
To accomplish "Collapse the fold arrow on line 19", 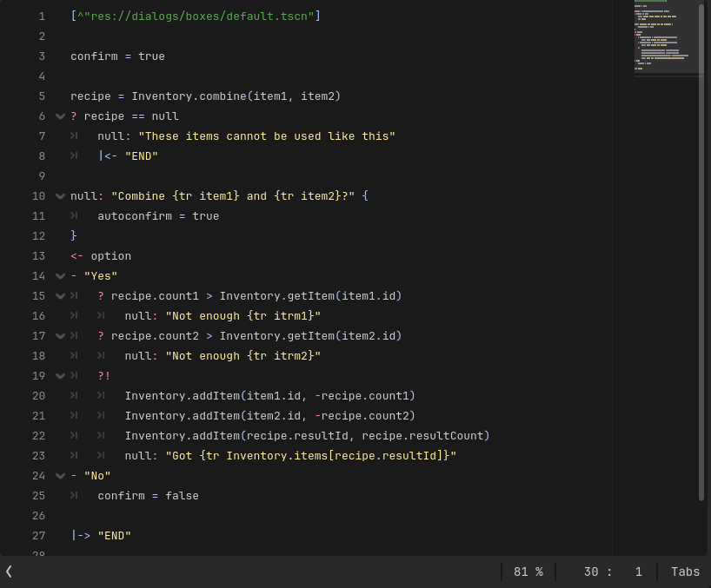I will tap(60, 376).
